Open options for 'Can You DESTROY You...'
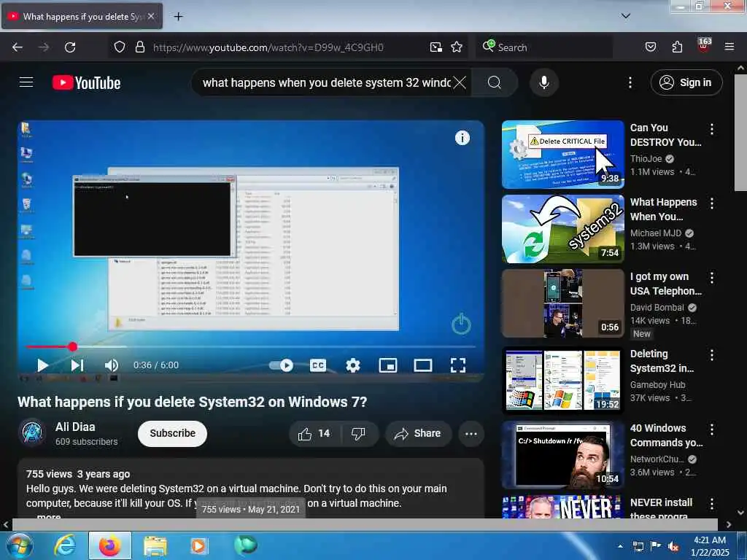The height and width of the screenshot is (560, 747). (712, 128)
